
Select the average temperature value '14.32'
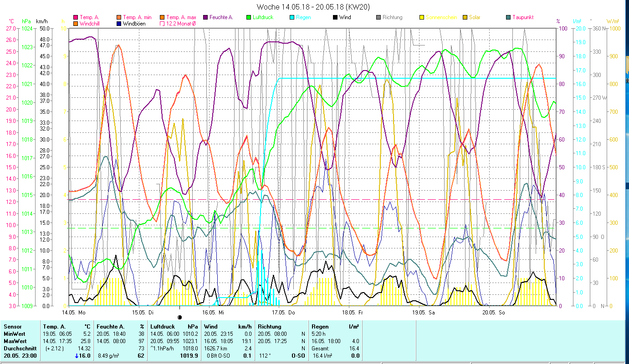pos(84,349)
